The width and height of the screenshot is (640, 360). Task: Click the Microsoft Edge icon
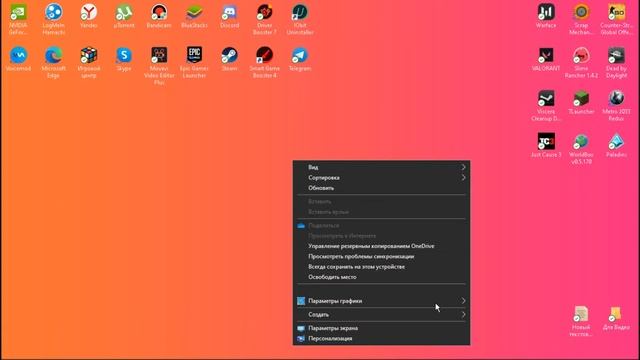pyautogui.click(x=53, y=56)
